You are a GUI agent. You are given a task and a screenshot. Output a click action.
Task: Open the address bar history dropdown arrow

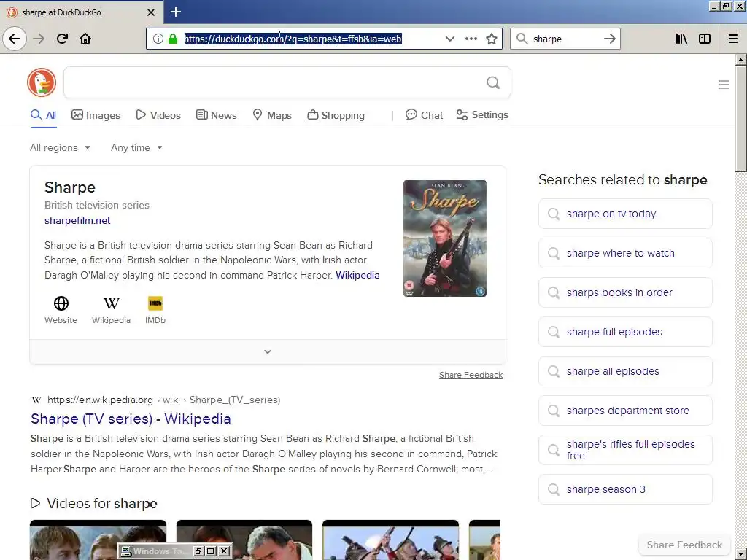tap(449, 39)
